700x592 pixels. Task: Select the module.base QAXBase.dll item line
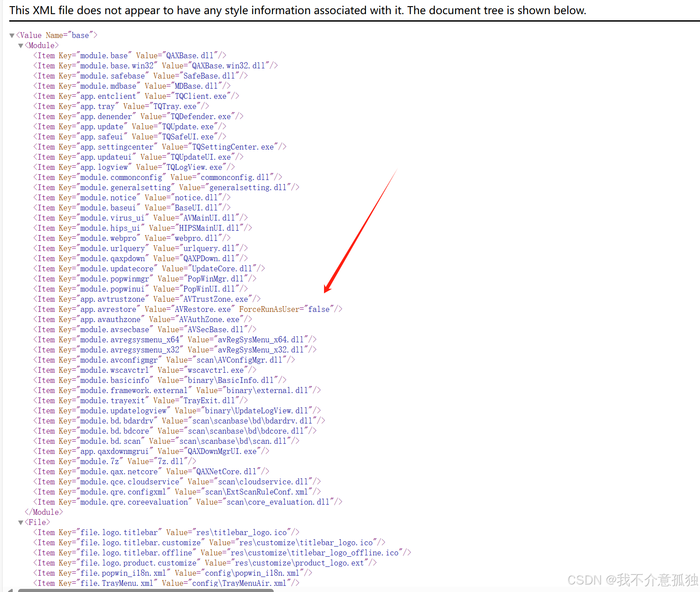[x=130, y=56]
